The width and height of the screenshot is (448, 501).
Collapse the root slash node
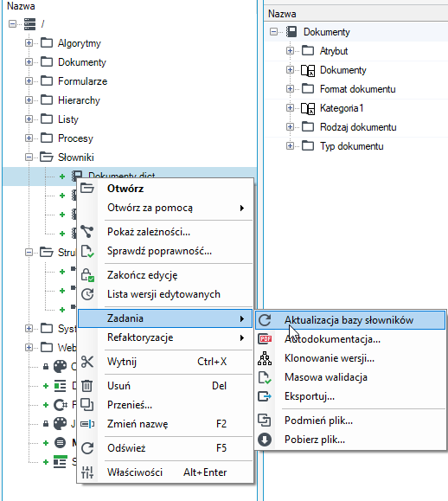pos(12,24)
